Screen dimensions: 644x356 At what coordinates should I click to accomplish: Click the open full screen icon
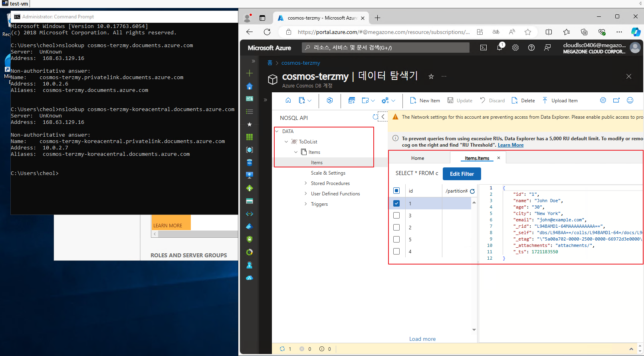click(616, 100)
